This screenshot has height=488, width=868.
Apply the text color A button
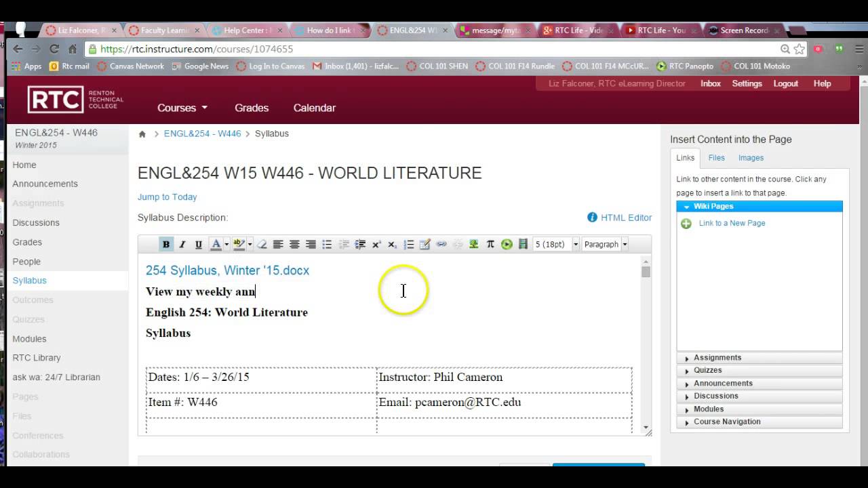(x=216, y=245)
